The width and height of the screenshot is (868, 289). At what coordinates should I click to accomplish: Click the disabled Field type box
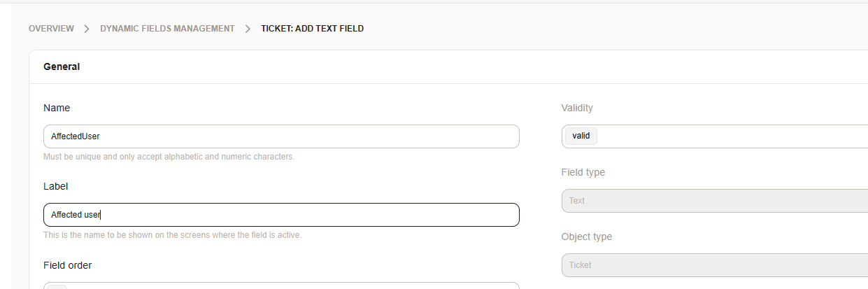[x=713, y=201]
